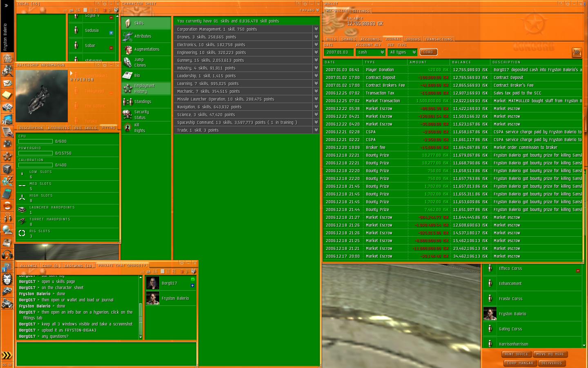Open the Account Key 'cash' dropdown
Viewport: 588px width, 368px height.
(x=370, y=52)
